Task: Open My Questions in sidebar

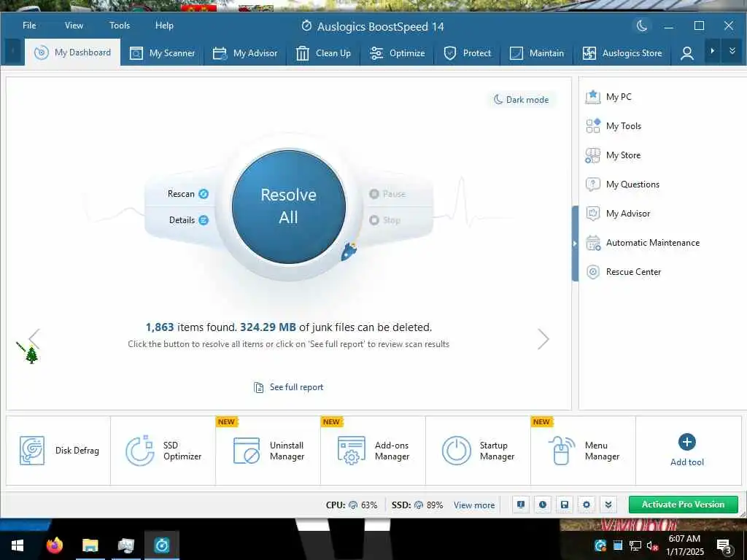Action: click(x=622, y=184)
